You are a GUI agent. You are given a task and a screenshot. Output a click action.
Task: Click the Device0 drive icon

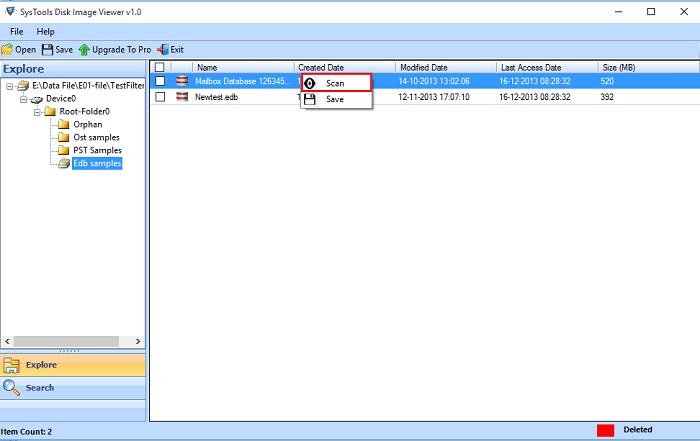(x=37, y=99)
